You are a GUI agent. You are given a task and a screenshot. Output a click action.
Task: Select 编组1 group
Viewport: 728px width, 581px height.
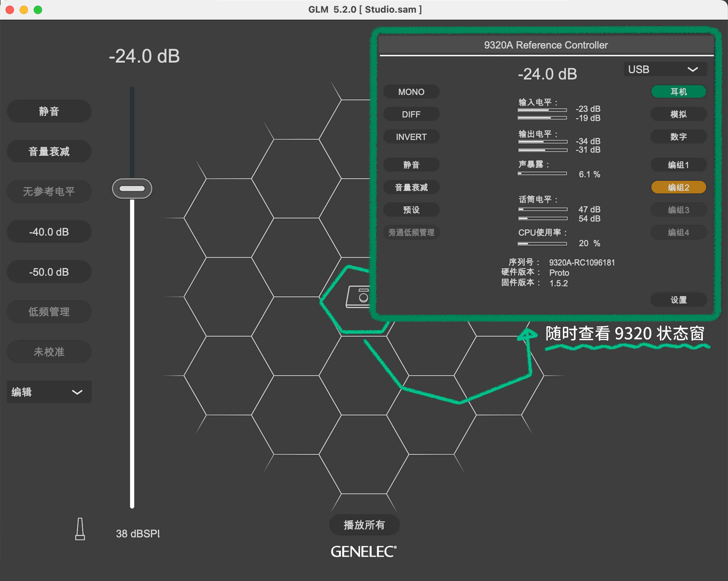pos(678,165)
